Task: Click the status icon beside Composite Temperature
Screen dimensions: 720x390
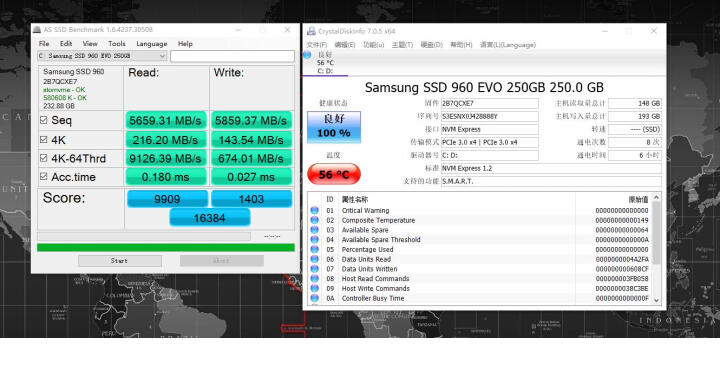Action: click(x=315, y=220)
